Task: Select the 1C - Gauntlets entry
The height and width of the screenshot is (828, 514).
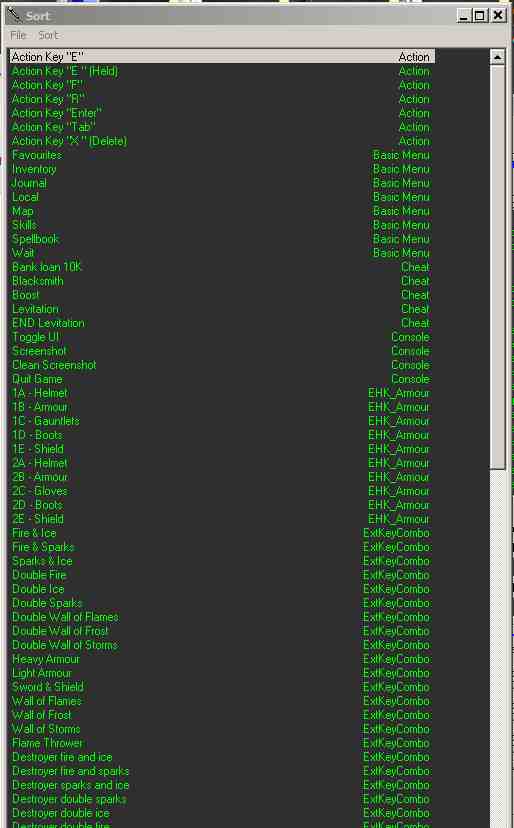Action: [x=221, y=421]
